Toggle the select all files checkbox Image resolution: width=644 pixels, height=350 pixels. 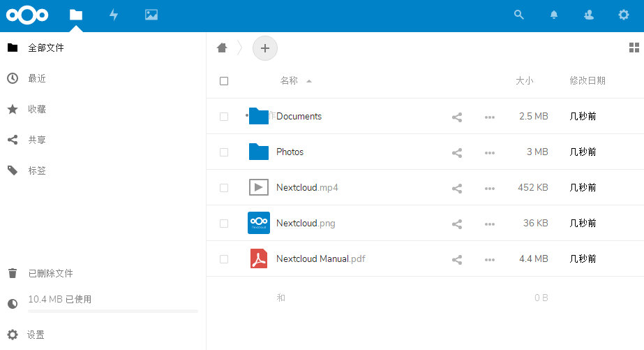pyautogui.click(x=224, y=81)
